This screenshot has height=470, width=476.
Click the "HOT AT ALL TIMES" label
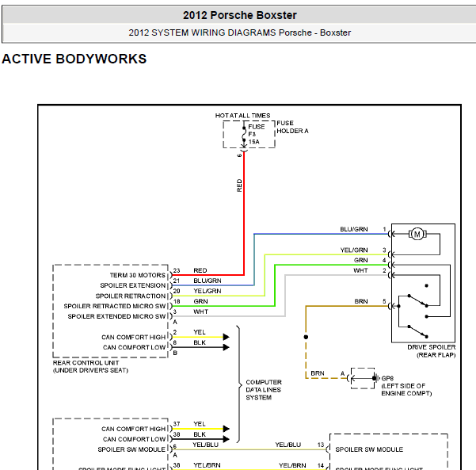tap(242, 116)
